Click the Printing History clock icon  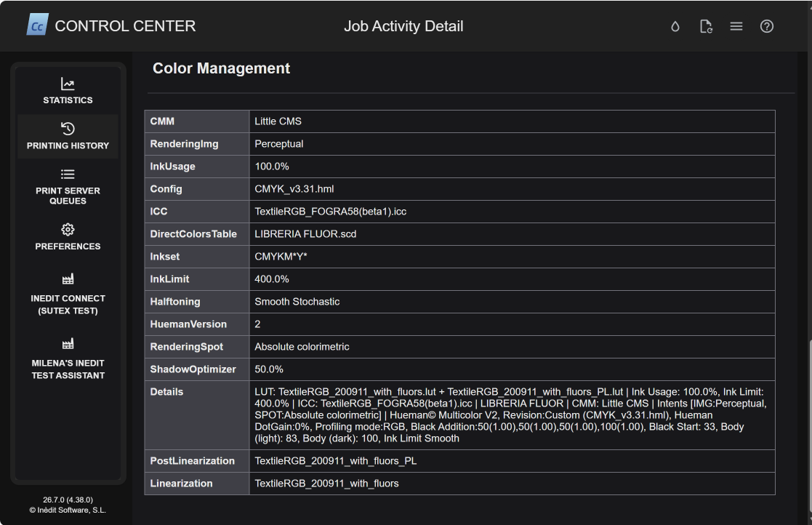click(68, 129)
